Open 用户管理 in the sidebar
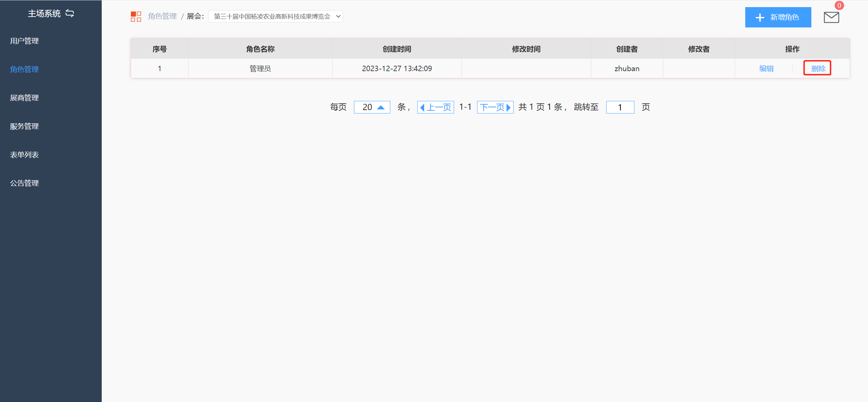868x402 pixels. [x=24, y=41]
